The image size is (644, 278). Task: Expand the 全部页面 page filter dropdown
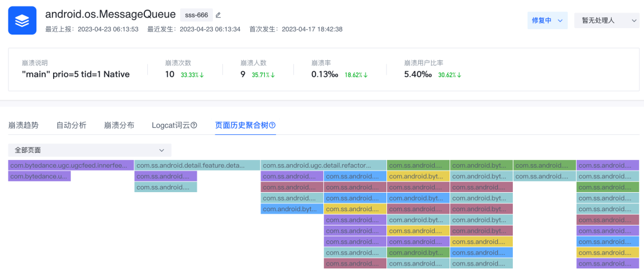point(89,150)
